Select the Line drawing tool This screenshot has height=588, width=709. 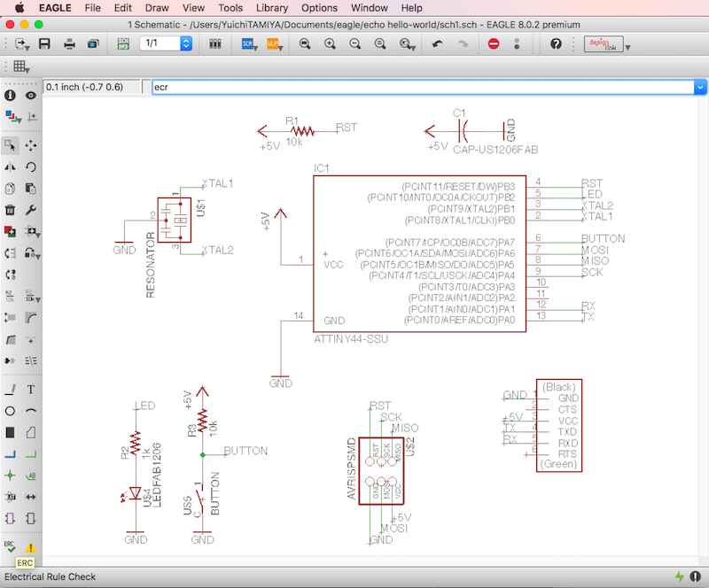(x=10, y=389)
